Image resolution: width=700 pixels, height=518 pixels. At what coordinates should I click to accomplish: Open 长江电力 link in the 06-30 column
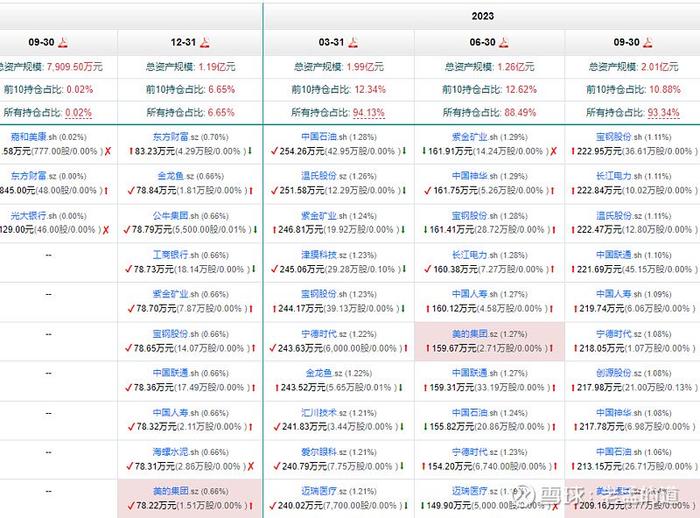pyautogui.click(x=470, y=255)
